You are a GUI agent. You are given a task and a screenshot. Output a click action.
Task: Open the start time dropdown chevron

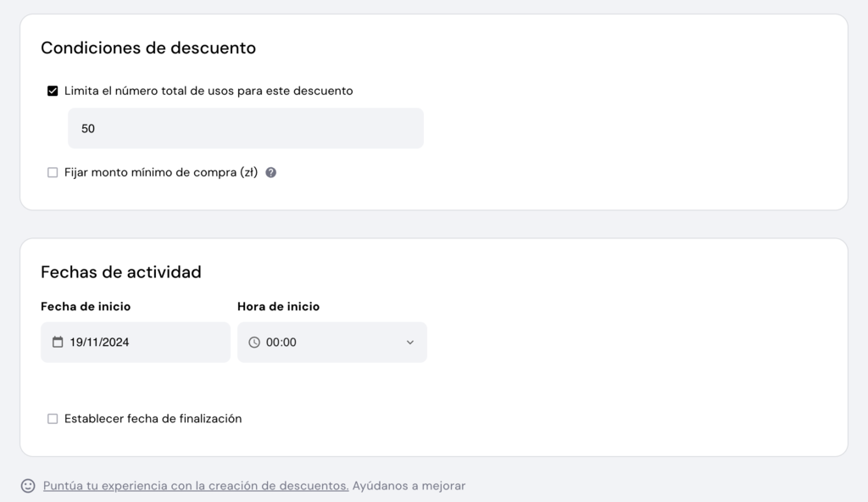410,342
